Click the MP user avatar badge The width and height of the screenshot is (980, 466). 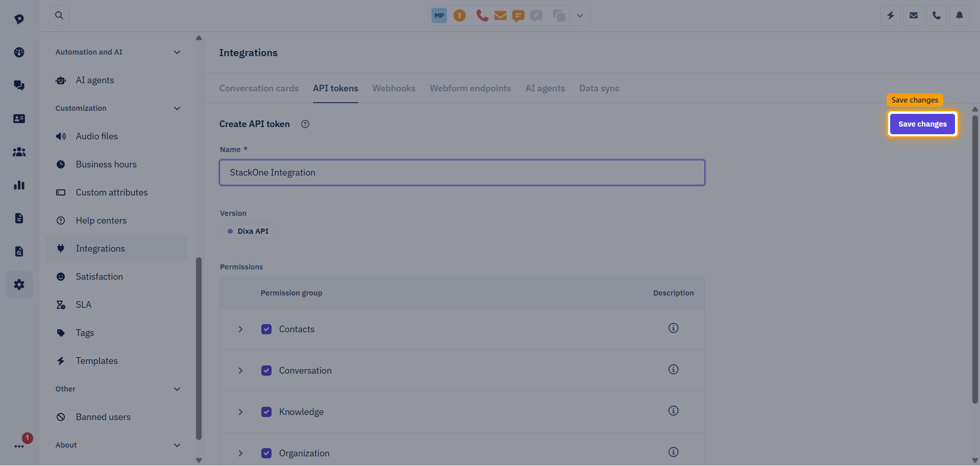439,15
